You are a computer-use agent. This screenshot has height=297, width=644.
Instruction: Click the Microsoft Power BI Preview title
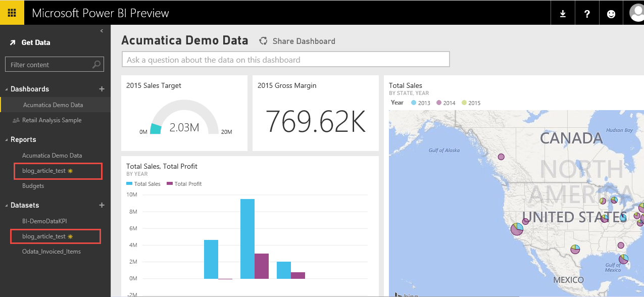click(101, 13)
